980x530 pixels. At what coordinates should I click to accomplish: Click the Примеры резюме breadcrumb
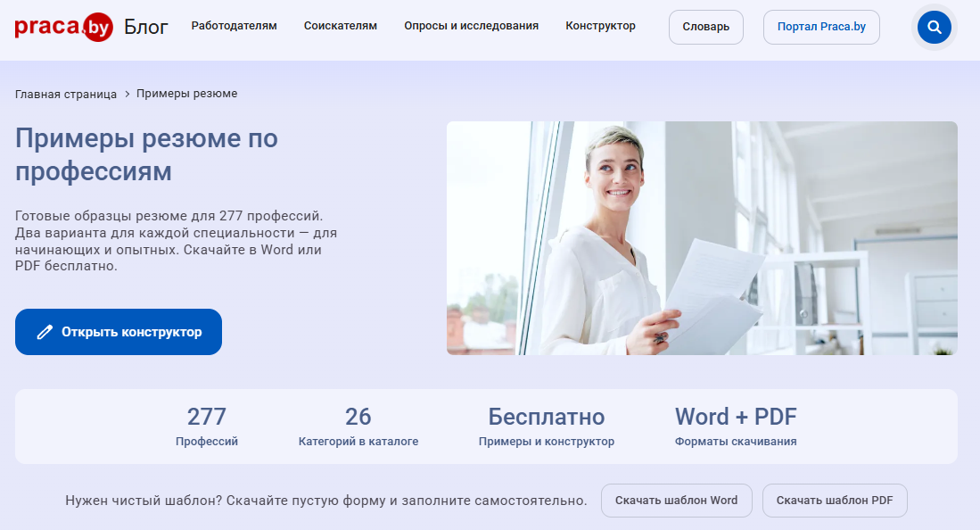coord(187,93)
